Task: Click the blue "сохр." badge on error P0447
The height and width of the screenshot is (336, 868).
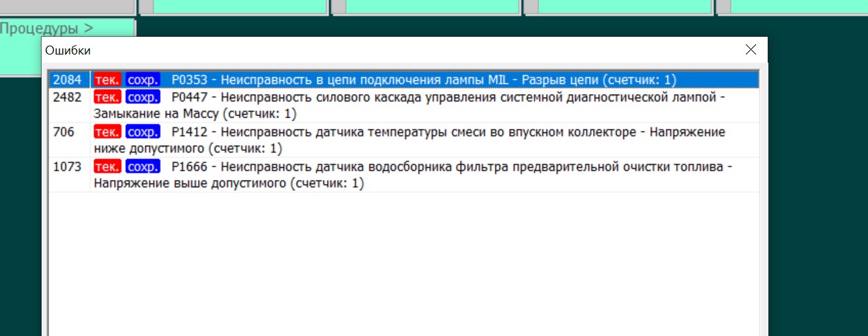Action: [x=143, y=97]
